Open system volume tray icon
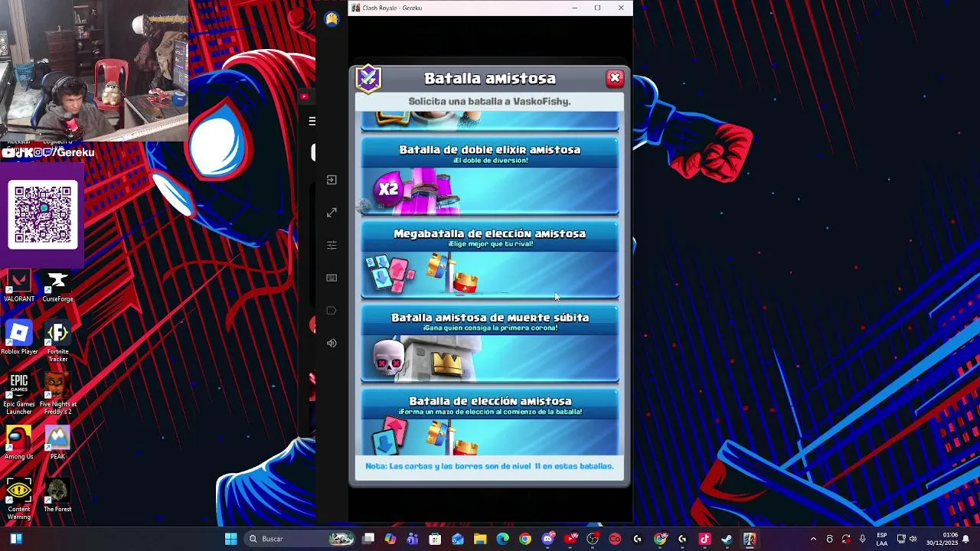980x551 pixels. (913, 539)
